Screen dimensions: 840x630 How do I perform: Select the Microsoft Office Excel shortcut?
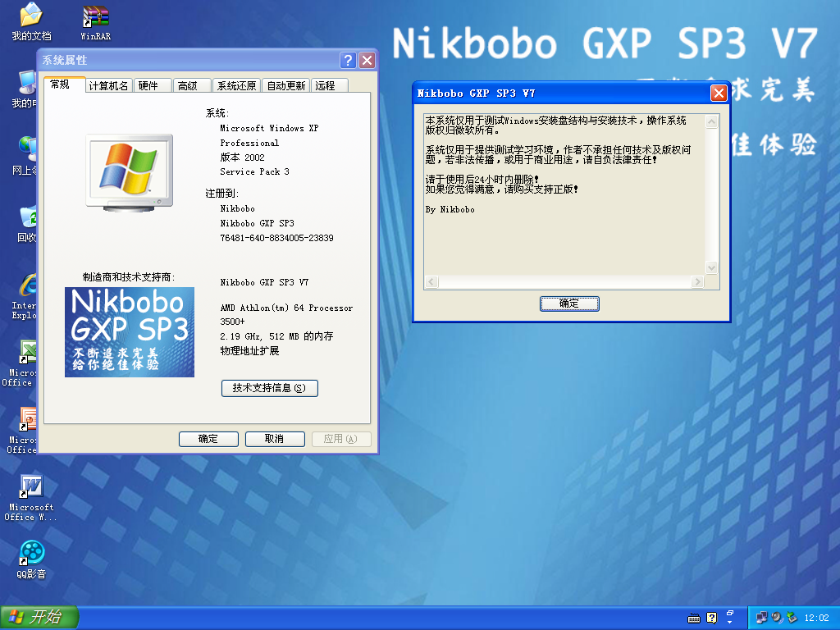click(x=20, y=363)
